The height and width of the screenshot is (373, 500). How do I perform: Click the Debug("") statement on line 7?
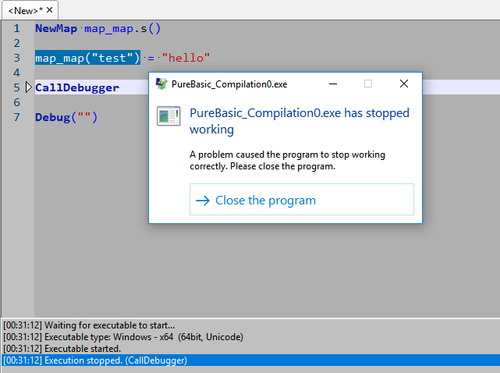click(66, 117)
